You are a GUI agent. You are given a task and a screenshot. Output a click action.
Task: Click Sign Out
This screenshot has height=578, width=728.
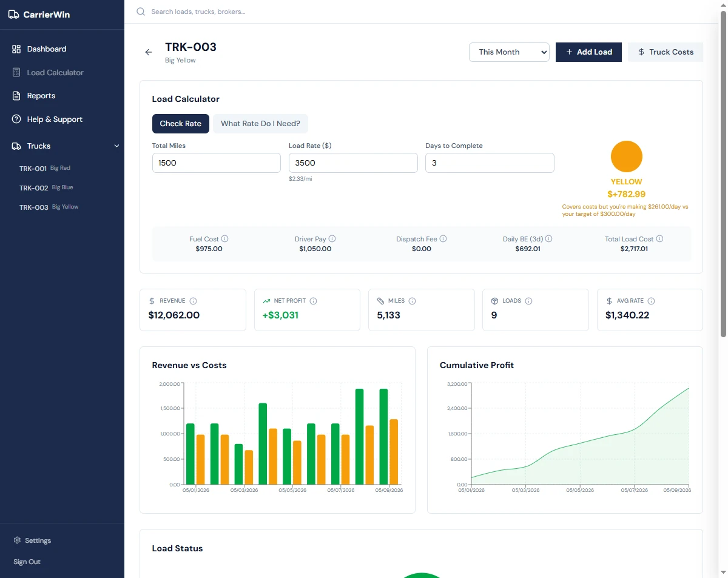tap(27, 562)
